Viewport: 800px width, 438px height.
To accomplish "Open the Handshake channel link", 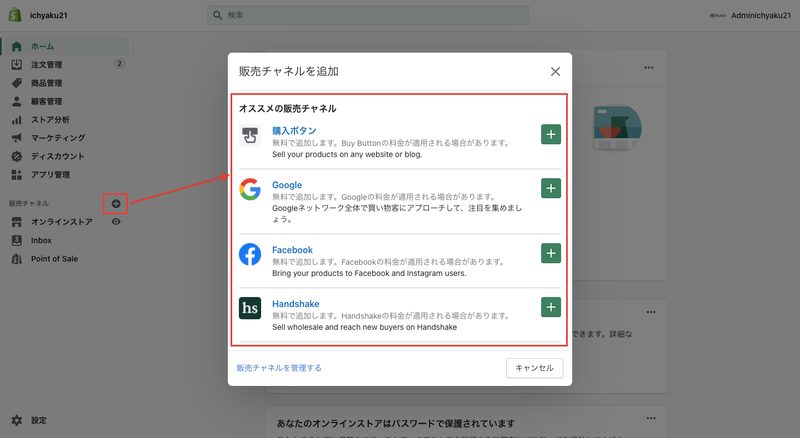I will [295, 304].
